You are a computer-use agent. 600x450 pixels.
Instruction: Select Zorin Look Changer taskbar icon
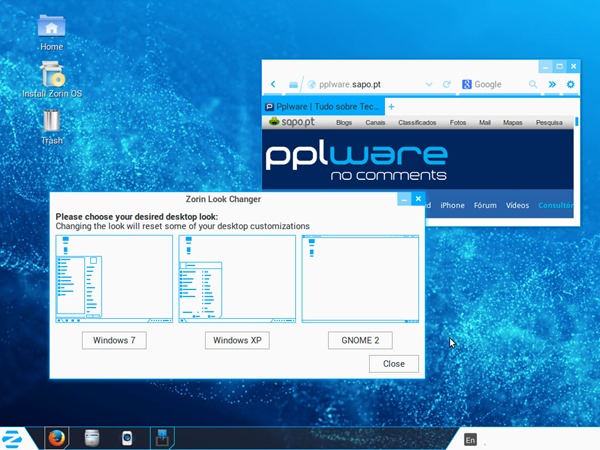[x=162, y=438]
